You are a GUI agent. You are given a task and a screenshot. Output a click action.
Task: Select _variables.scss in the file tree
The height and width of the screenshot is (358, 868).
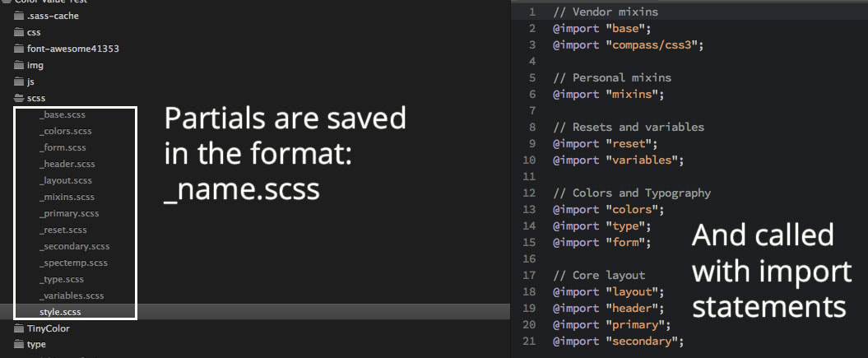point(72,295)
